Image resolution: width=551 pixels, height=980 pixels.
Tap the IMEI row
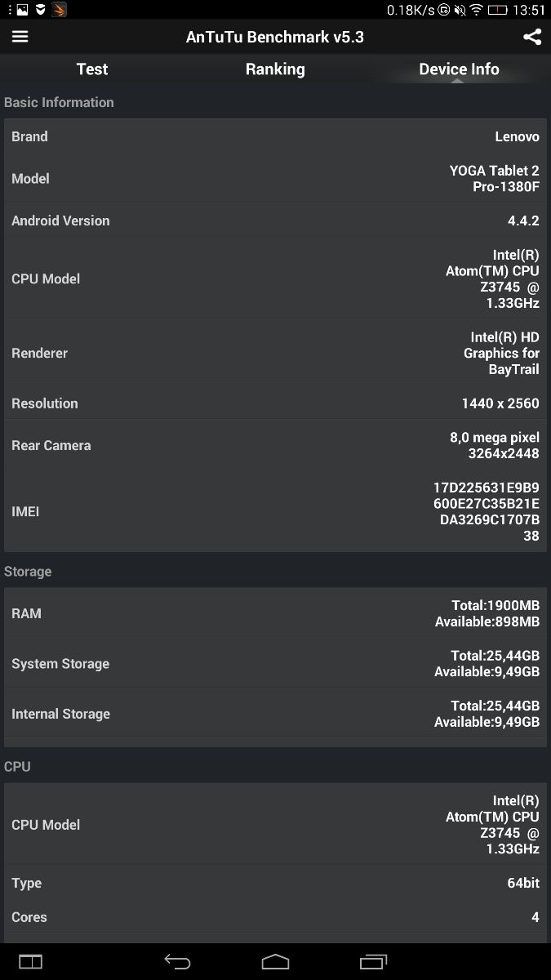[x=275, y=512]
